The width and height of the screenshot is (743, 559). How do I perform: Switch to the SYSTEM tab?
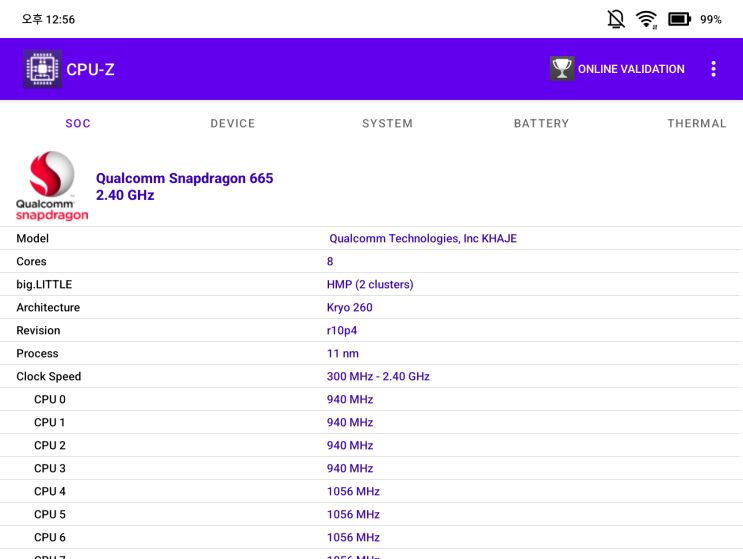click(x=387, y=124)
